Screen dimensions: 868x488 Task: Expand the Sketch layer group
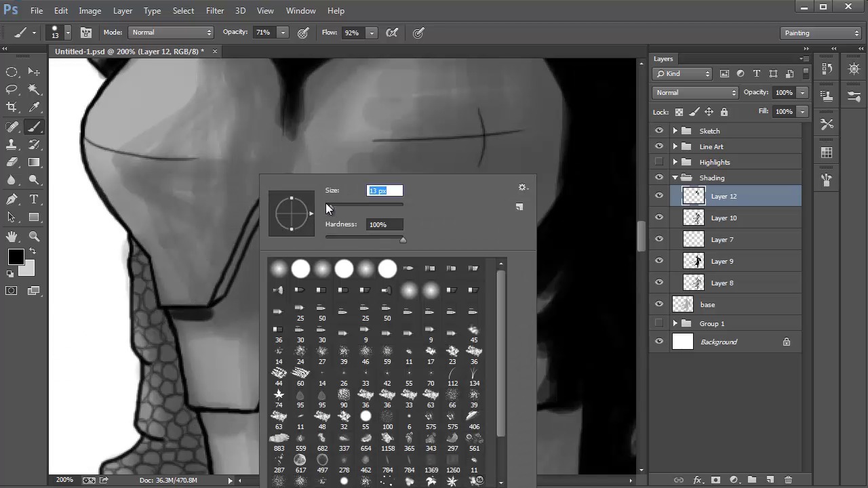(675, 131)
